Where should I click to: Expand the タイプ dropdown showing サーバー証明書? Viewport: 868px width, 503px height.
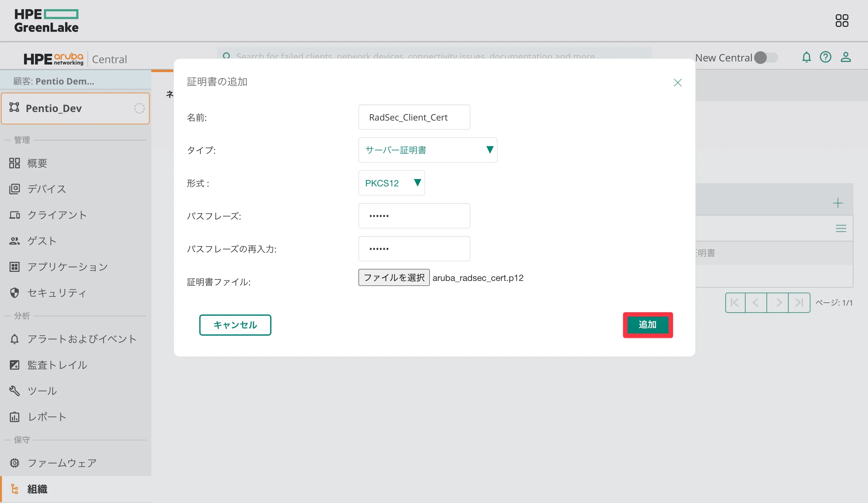(427, 150)
